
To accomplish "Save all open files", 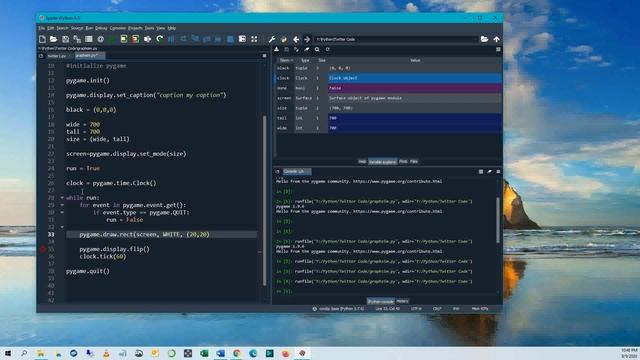I will point(77,39).
